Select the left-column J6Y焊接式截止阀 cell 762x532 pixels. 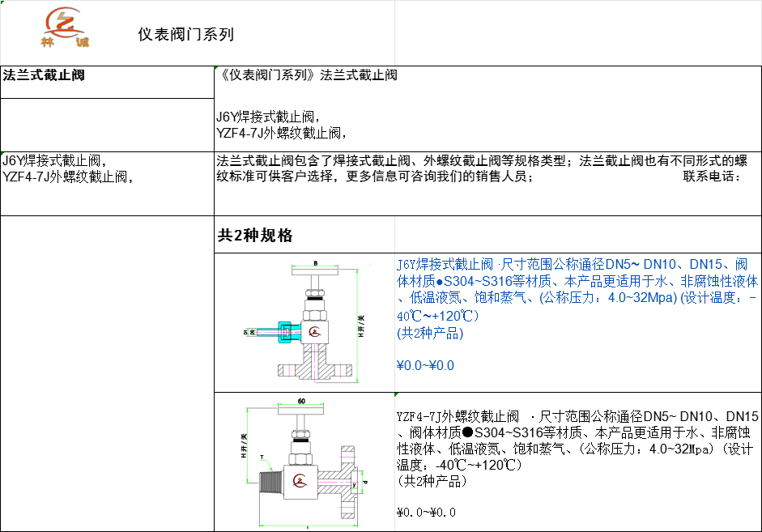pos(53,160)
